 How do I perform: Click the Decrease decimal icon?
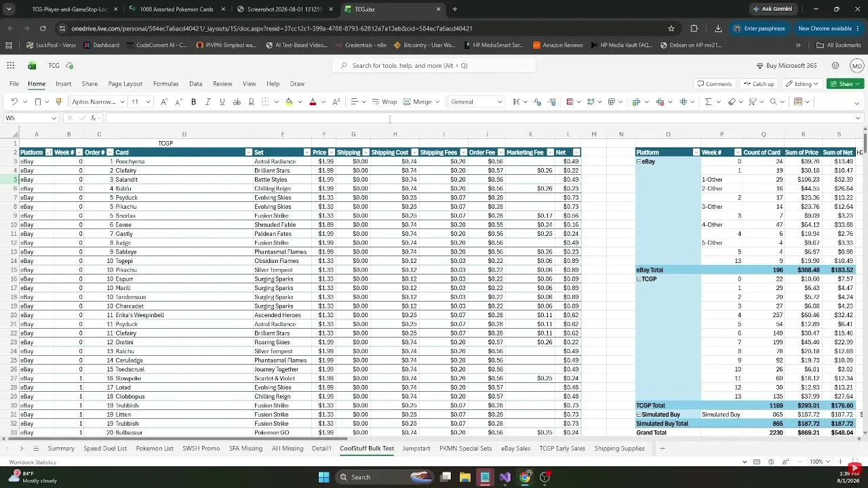coord(538,102)
